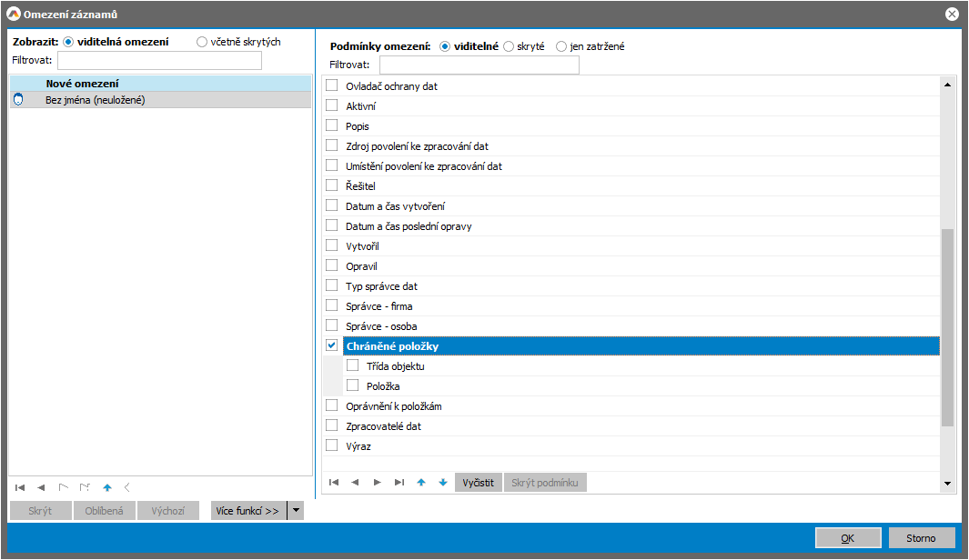Tick the Třída objektu checkbox
Screen dimensions: 969x560
coord(352,366)
